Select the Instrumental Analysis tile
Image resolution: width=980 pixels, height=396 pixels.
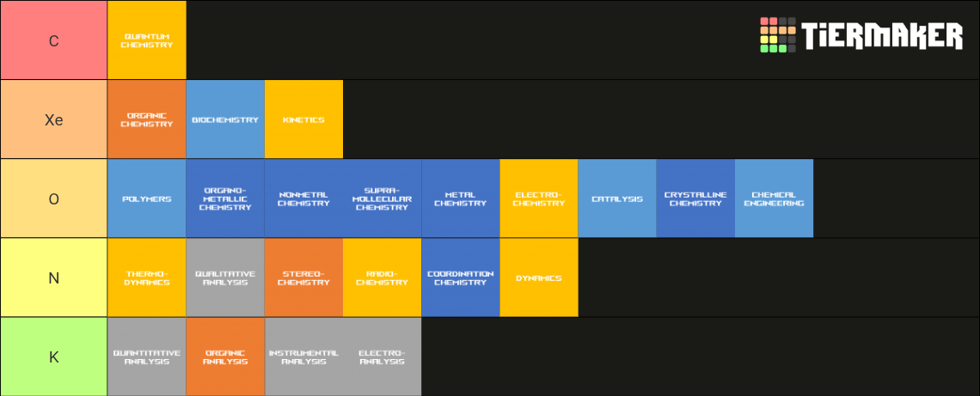(x=303, y=356)
